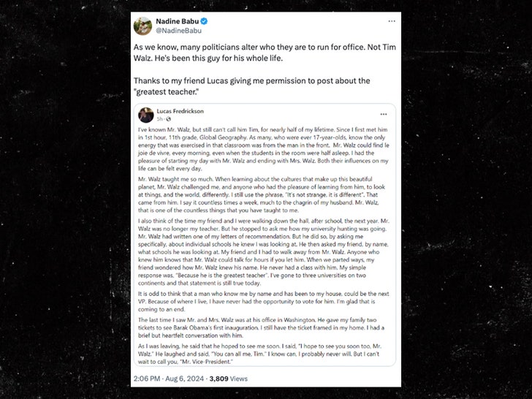532x399 pixels.
Task: Open the quoted post's three-dot menu
Action: (384, 115)
